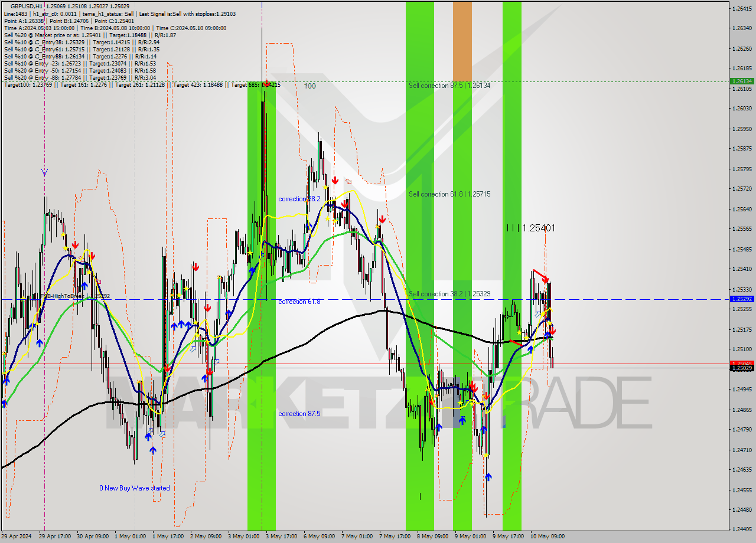This screenshot has width=756, height=543.
Task: Click the '8 May 09:00' time label
Action: tap(432, 537)
